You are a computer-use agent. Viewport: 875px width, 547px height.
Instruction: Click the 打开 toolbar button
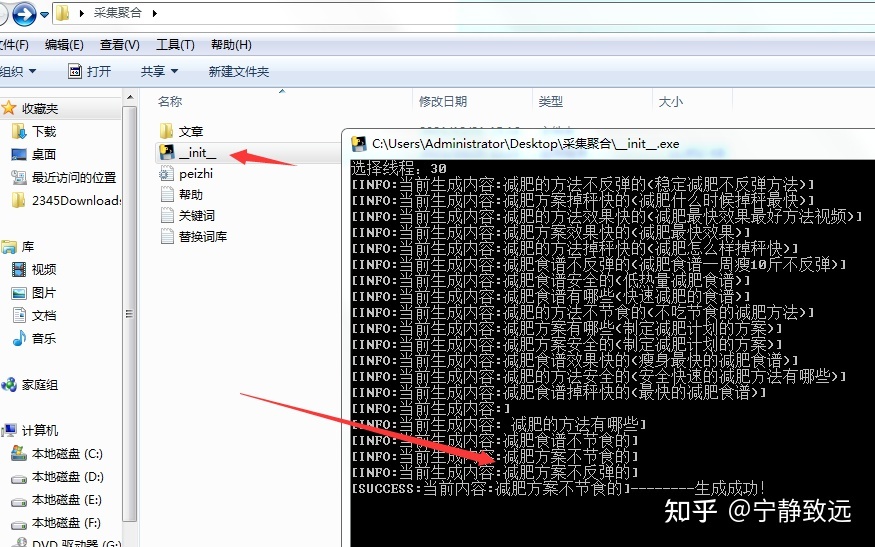click(x=90, y=71)
